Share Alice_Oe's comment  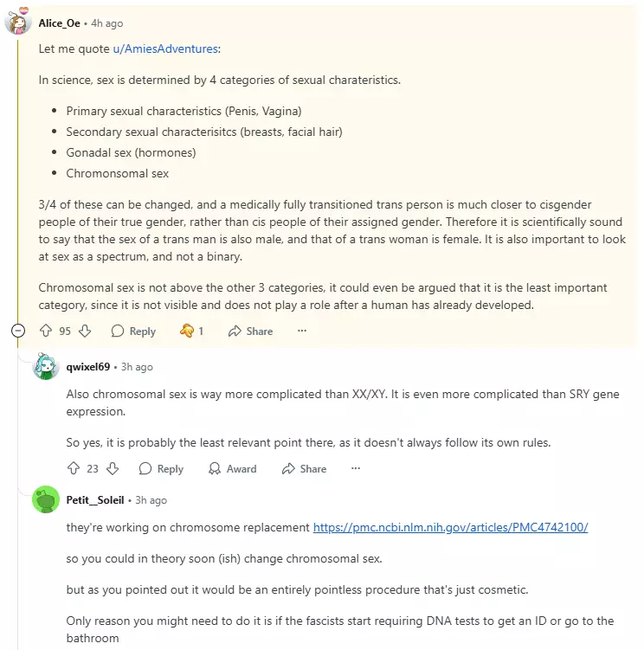[250, 331]
